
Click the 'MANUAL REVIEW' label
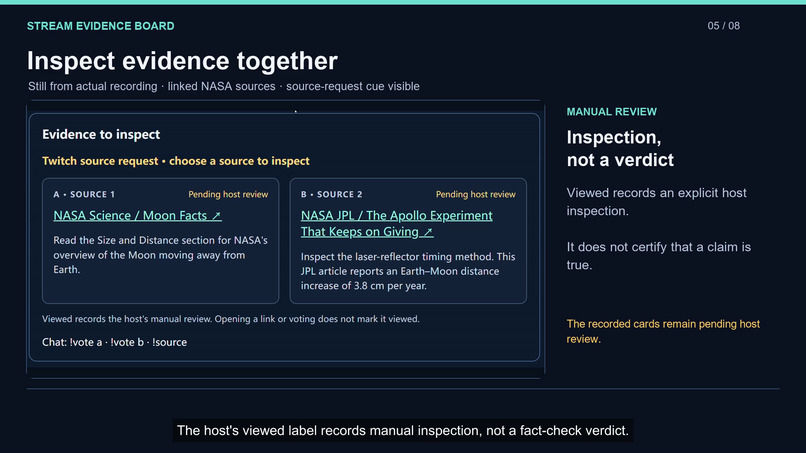click(x=612, y=112)
